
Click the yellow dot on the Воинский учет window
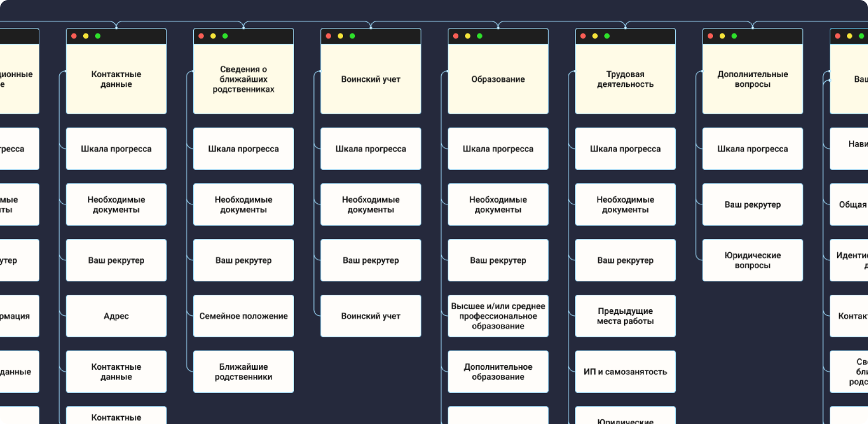(x=340, y=36)
